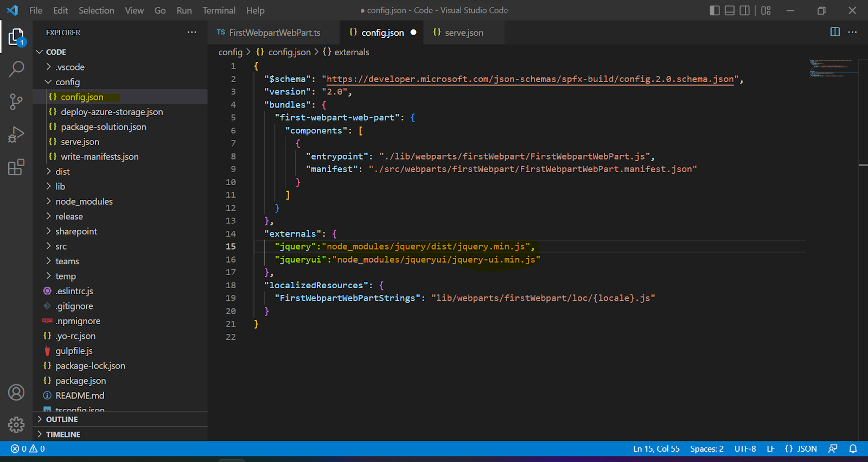868x462 pixels.
Task: Open the .eslintrc.js file
Action: click(120, 291)
